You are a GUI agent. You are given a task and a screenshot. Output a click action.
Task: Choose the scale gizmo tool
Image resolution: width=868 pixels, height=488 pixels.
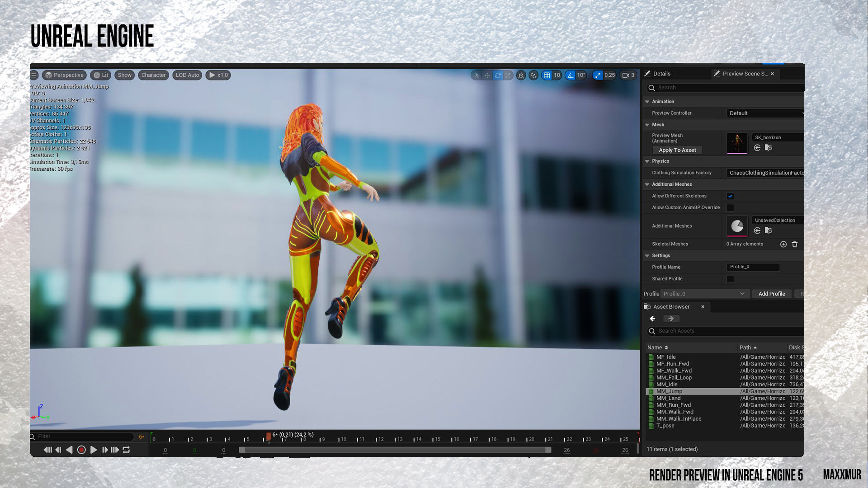(x=508, y=75)
